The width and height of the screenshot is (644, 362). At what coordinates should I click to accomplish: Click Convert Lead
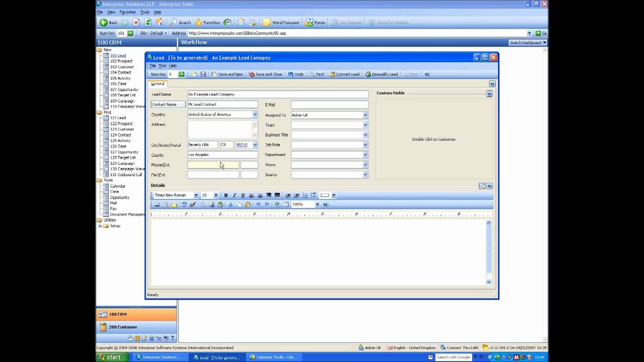[345, 74]
